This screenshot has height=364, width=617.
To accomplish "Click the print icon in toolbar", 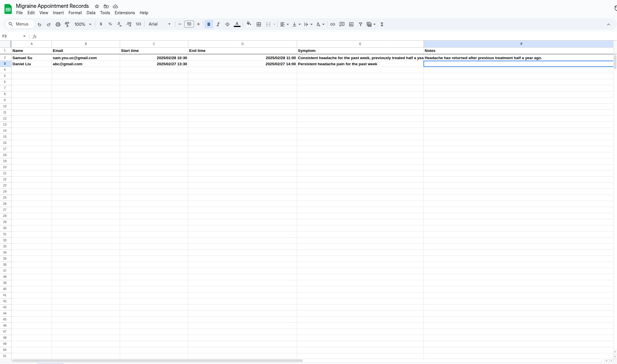I will (x=58, y=24).
